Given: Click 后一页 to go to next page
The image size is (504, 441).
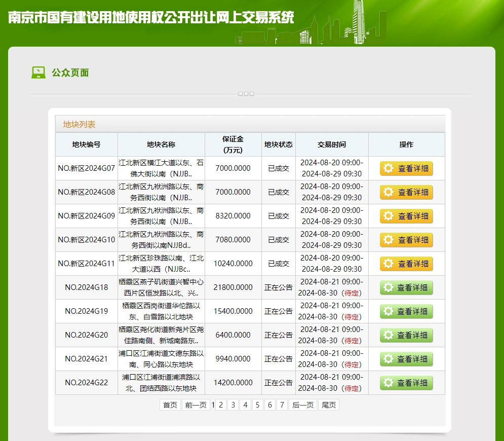Looking at the screenshot, I should click(303, 405).
